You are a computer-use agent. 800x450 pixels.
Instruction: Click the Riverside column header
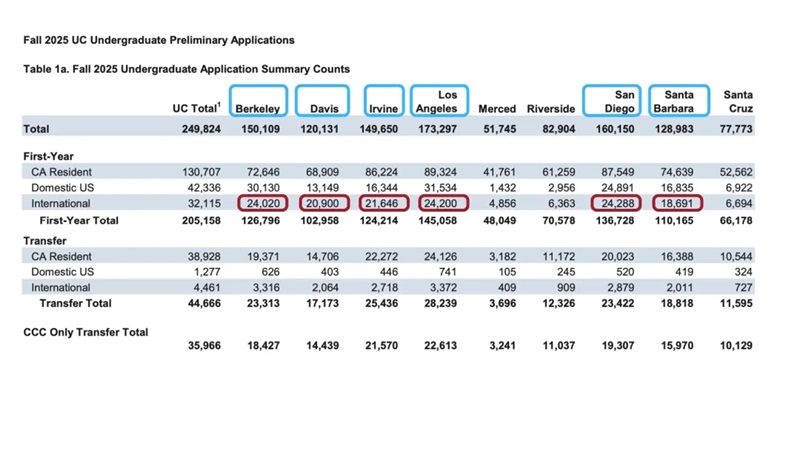[x=552, y=108]
